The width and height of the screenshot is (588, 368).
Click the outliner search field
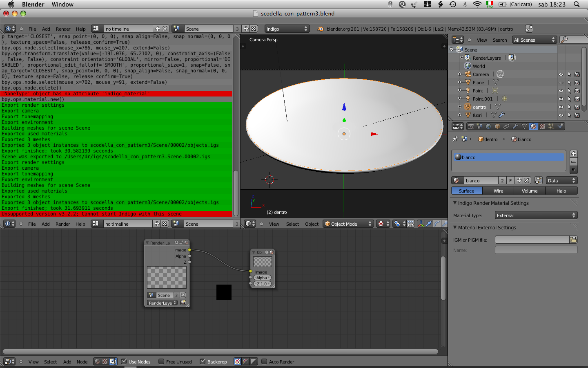coord(574,40)
